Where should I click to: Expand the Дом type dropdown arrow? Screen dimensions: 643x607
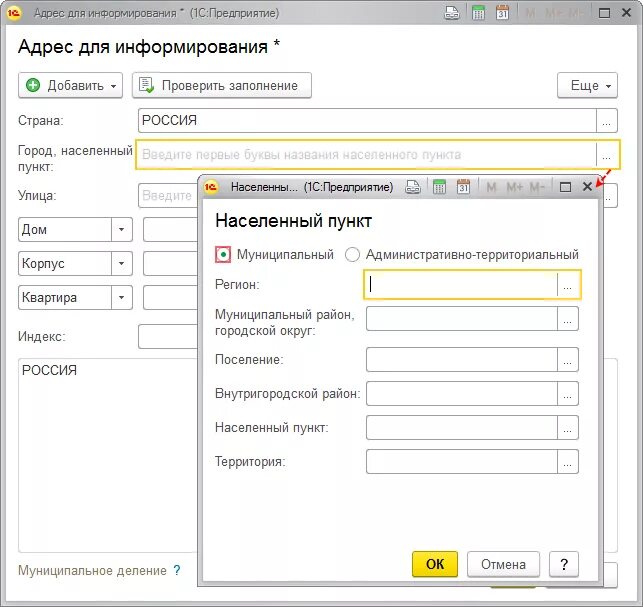pos(121,229)
